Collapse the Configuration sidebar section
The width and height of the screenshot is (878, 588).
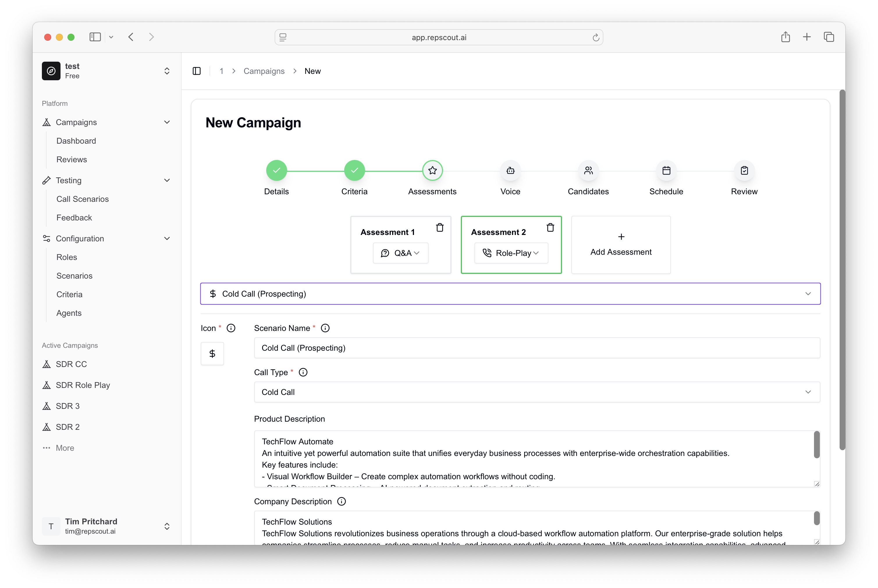click(167, 238)
